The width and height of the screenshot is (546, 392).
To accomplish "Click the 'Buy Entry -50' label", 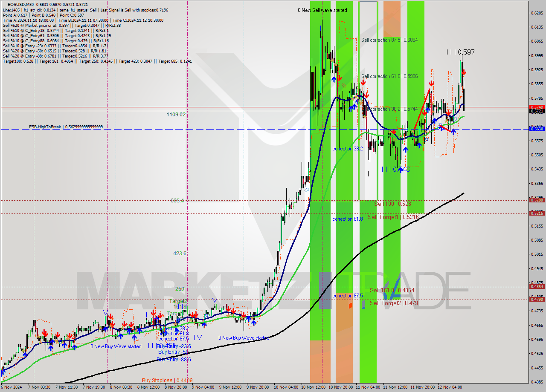I will point(173,352).
